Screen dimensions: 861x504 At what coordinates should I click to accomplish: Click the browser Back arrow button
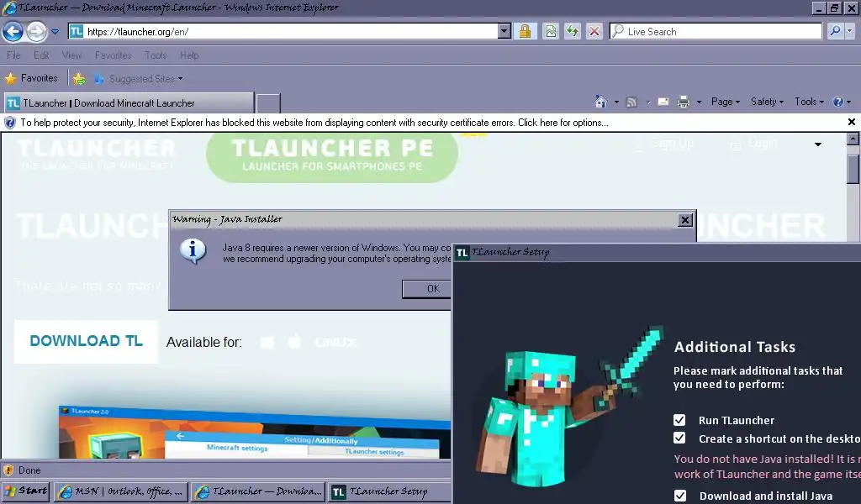pyautogui.click(x=13, y=31)
